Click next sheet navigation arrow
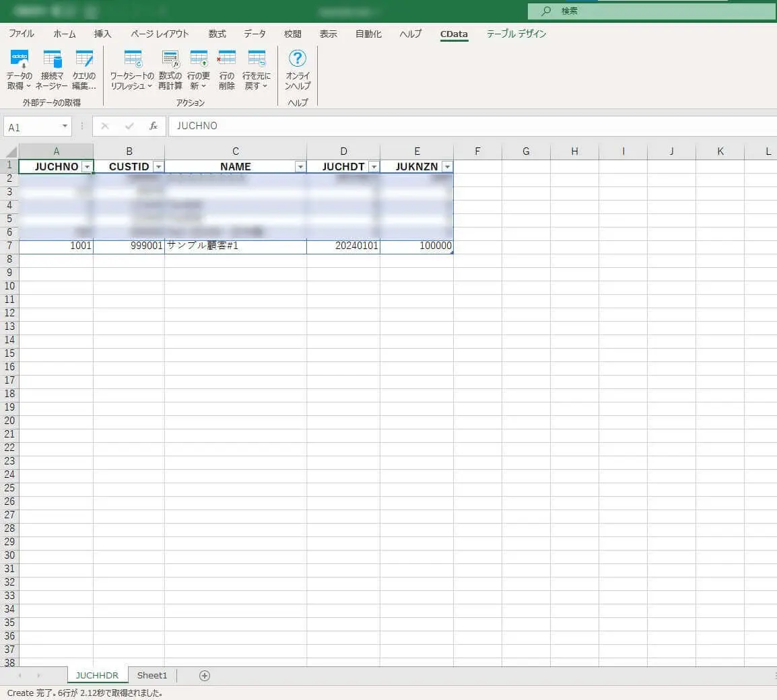The width and height of the screenshot is (777, 700). [x=38, y=675]
